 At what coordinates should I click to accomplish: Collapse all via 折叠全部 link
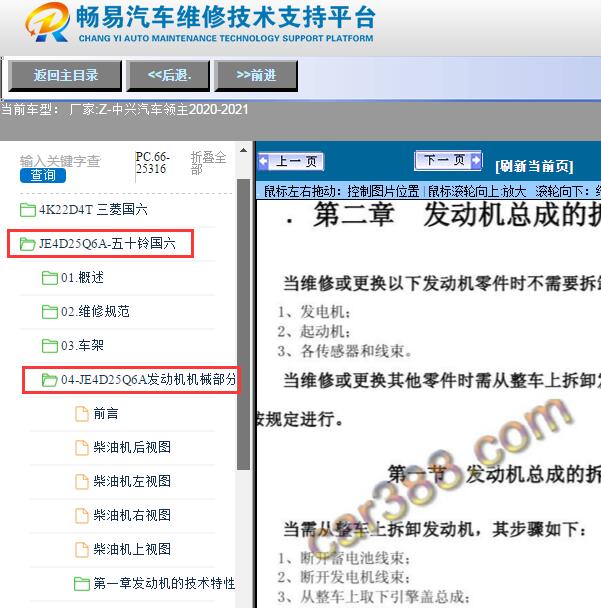click(208, 163)
